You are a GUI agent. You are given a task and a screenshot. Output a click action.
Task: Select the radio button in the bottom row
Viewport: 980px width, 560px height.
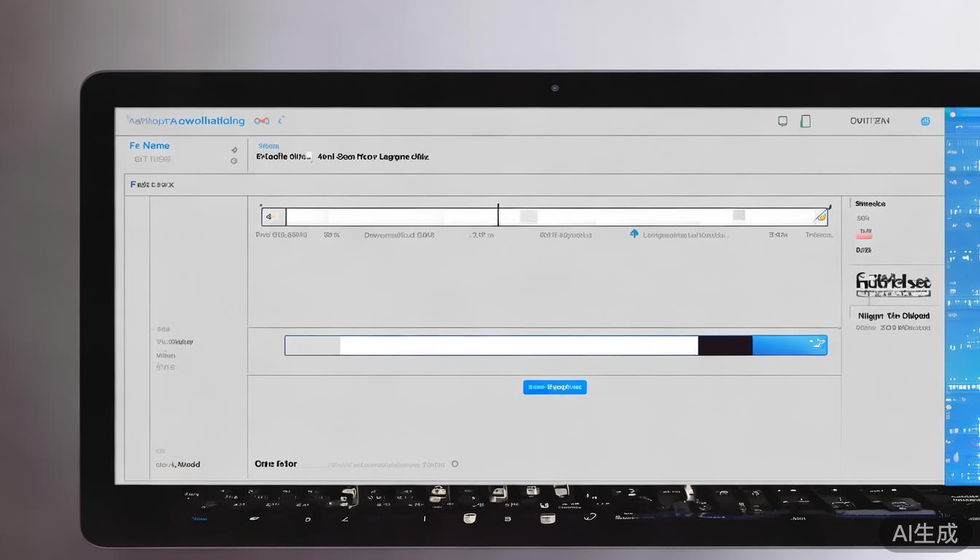[455, 464]
